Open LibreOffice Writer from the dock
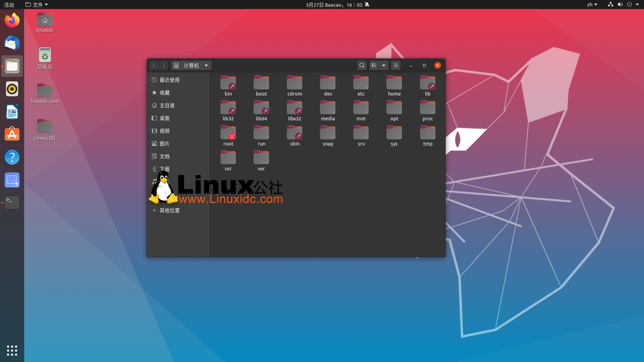The image size is (644, 362). click(x=12, y=112)
